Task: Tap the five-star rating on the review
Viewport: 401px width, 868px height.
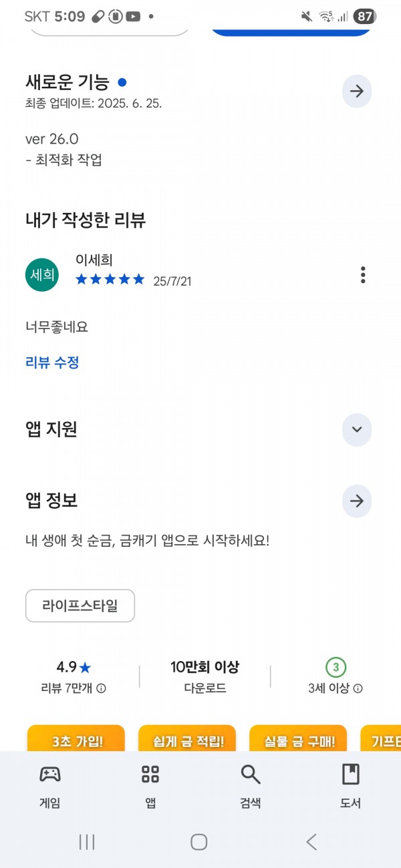Action: 110,280
